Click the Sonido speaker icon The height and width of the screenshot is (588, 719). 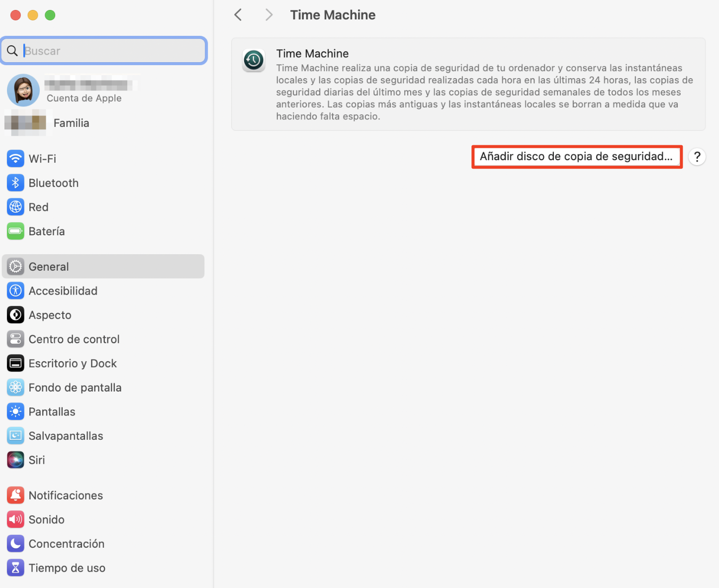pos(15,519)
